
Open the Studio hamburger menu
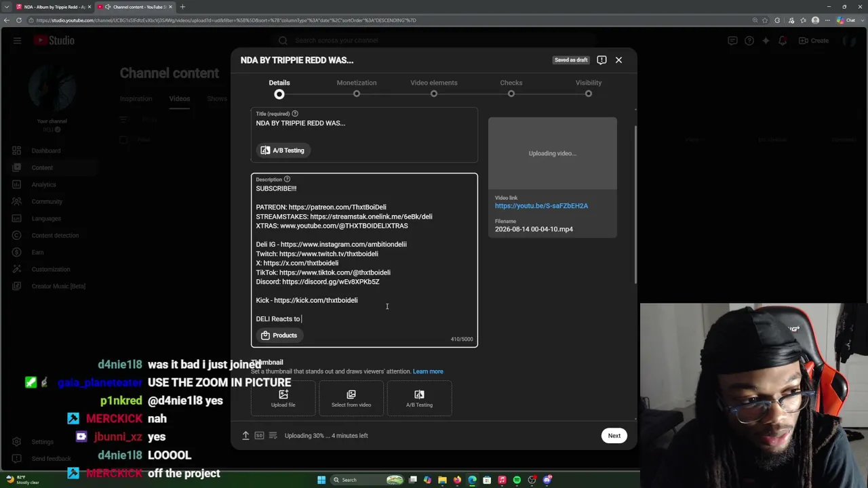(17, 41)
